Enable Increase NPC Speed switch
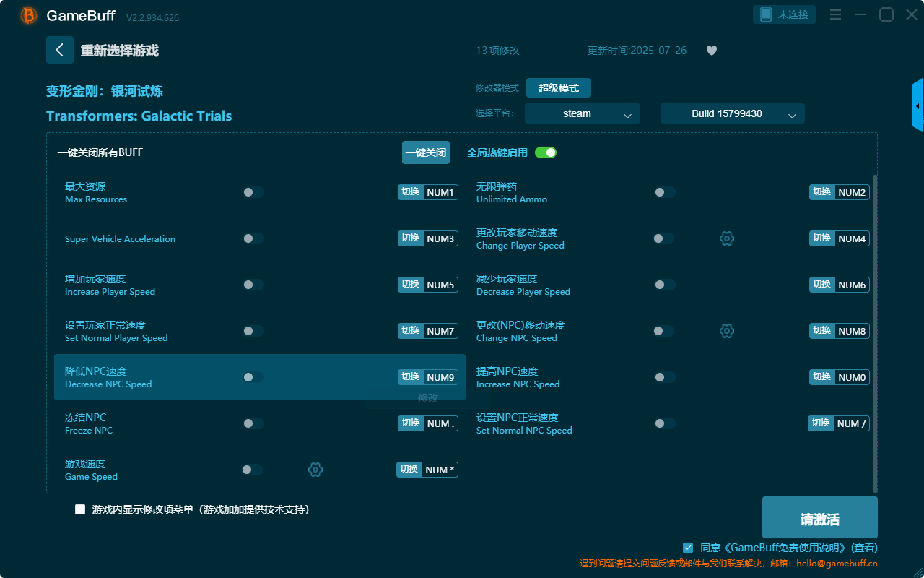 pos(664,377)
